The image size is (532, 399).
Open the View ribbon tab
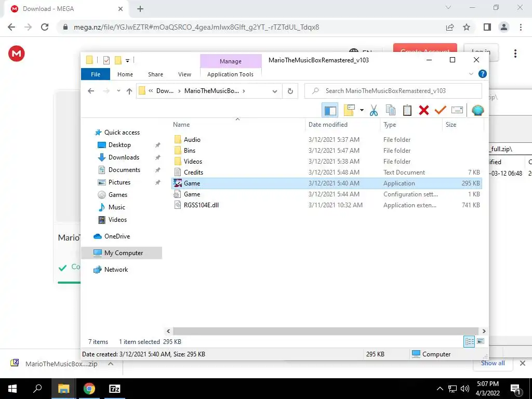pos(184,74)
